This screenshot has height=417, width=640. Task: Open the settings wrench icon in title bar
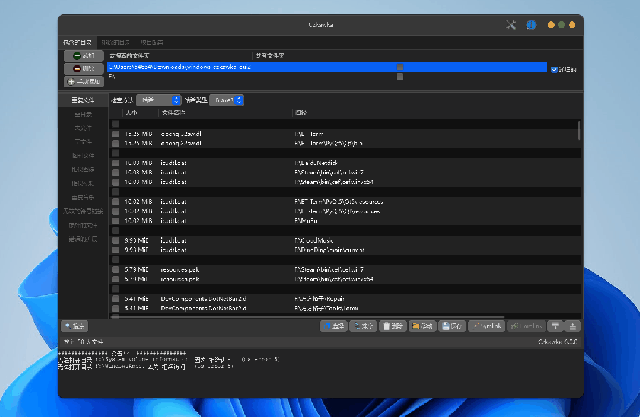[511, 24]
